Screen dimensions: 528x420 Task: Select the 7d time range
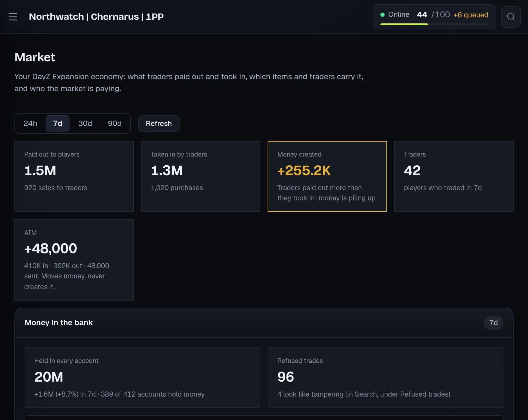[x=58, y=123]
